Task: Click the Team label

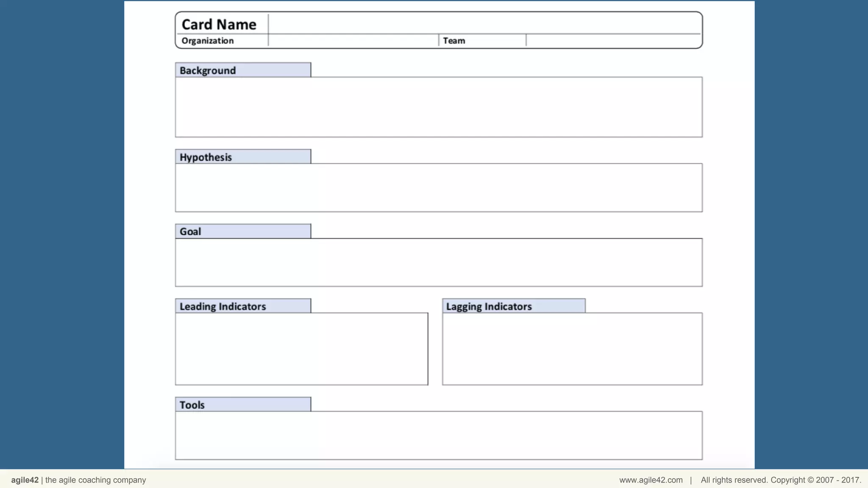Action: click(x=454, y=41)
